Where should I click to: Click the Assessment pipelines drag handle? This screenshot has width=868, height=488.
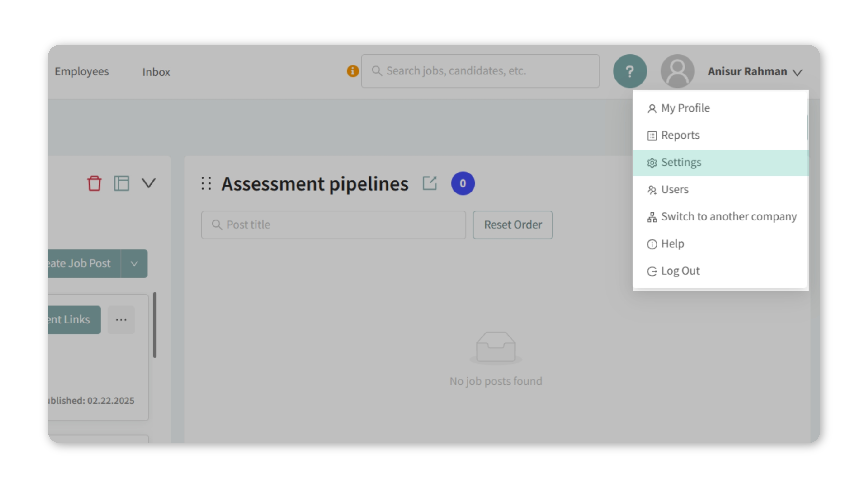coord(206,184)
